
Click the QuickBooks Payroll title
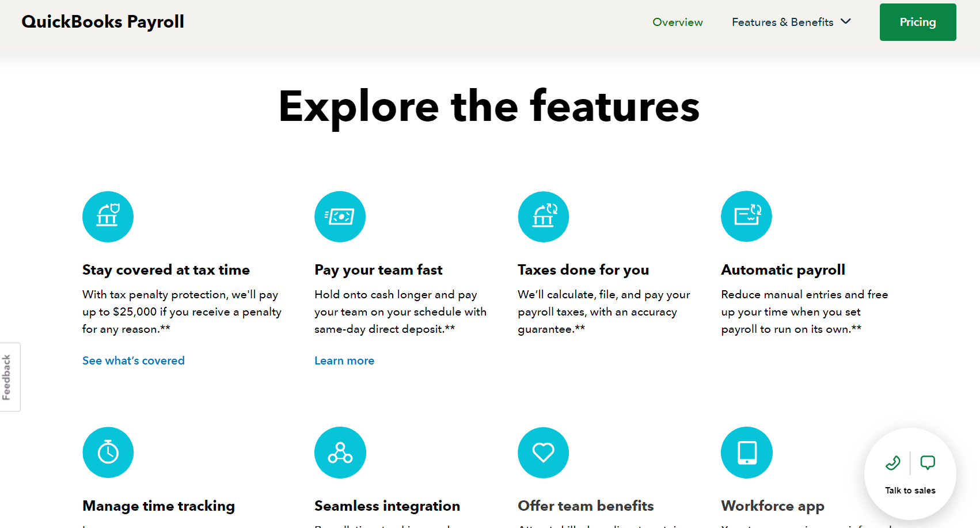tap(102, 22)
